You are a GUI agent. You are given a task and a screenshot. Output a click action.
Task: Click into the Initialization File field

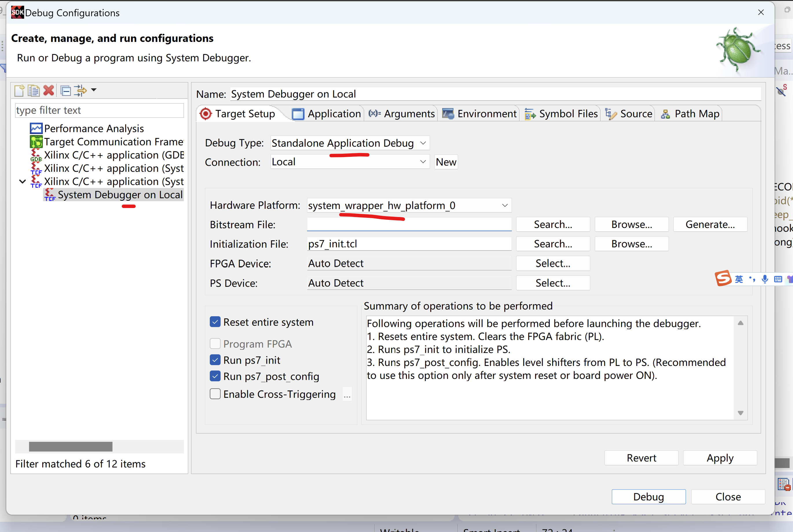coord(409,244)
